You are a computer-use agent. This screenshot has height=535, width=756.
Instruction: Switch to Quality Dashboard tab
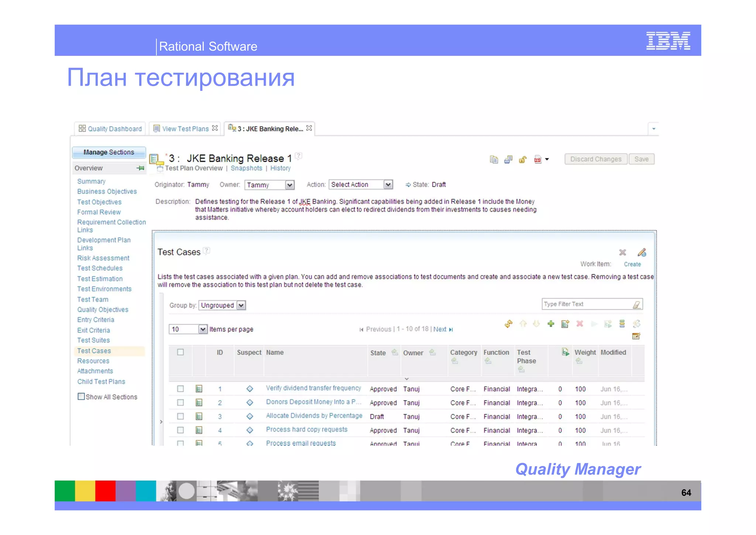pos(110,129)
